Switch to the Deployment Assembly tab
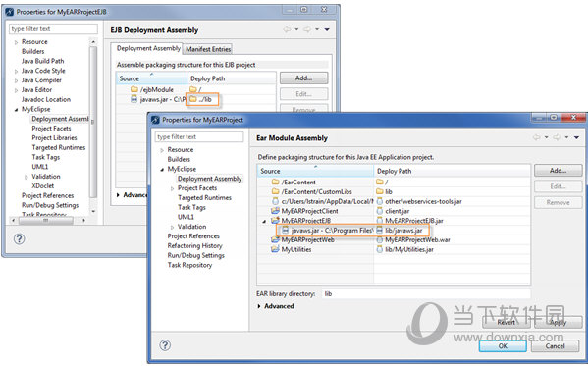 click(x=148, y=48)
